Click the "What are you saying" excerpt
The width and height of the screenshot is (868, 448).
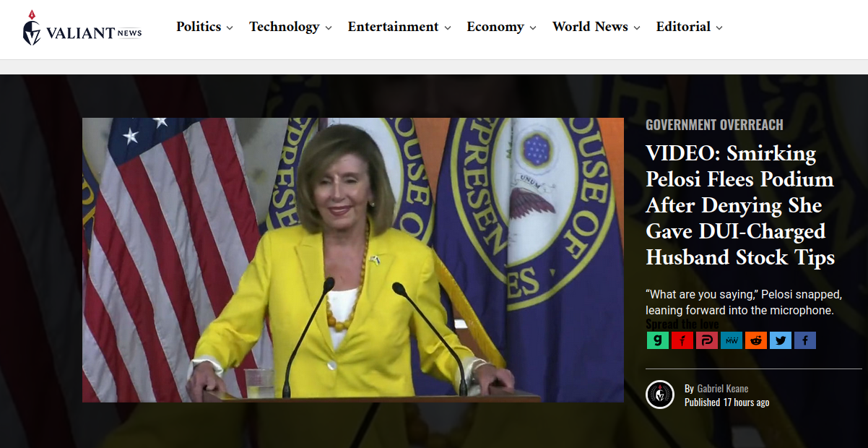click(x=744, y=303)
